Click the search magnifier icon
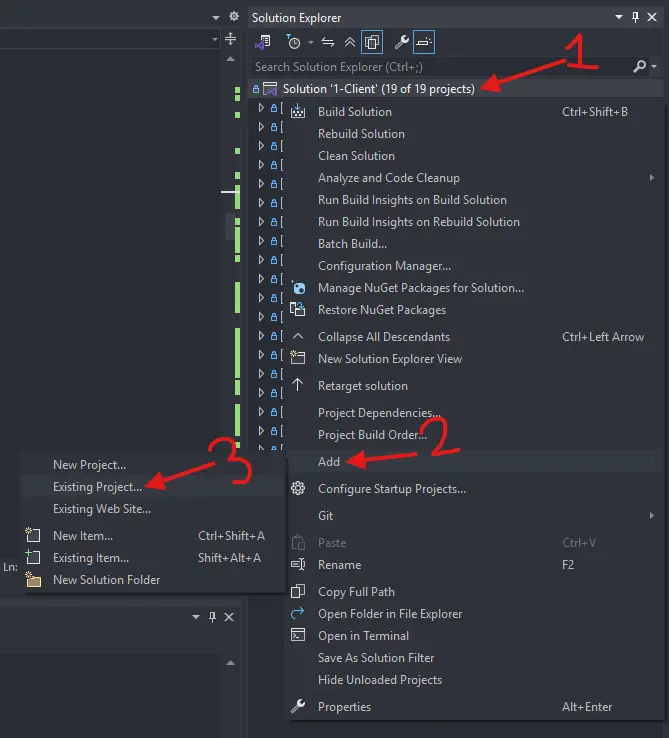 (639, 66)
